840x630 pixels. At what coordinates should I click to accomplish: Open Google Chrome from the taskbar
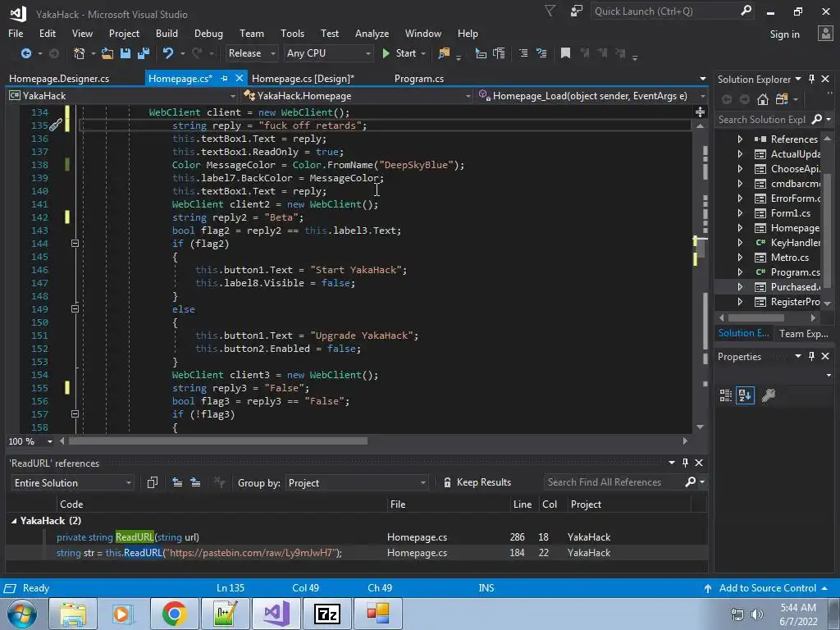[174, 614]
